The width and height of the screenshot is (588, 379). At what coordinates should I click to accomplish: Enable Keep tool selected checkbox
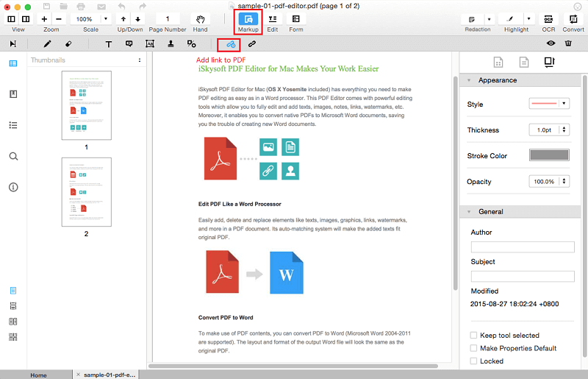(473, 335)
